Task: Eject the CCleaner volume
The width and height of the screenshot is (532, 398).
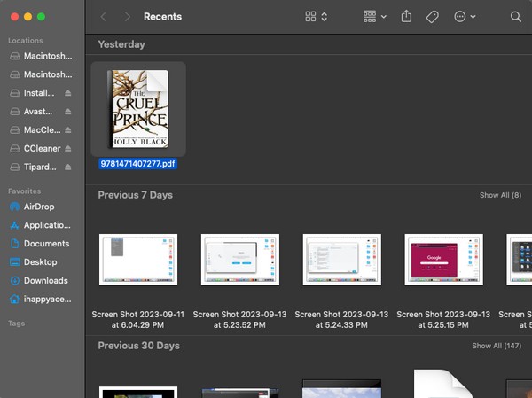Action: pyautogui.click(x=68, y=149)
